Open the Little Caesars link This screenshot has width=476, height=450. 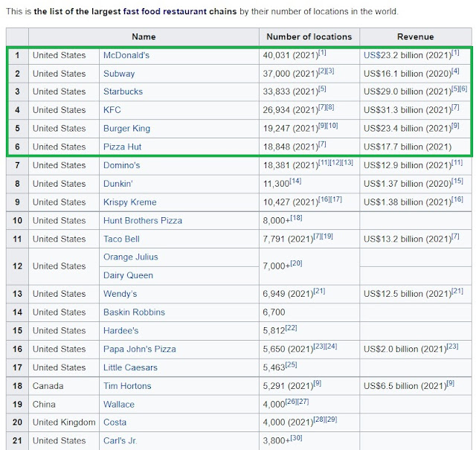pyautogui.click(x=130, y=367)
